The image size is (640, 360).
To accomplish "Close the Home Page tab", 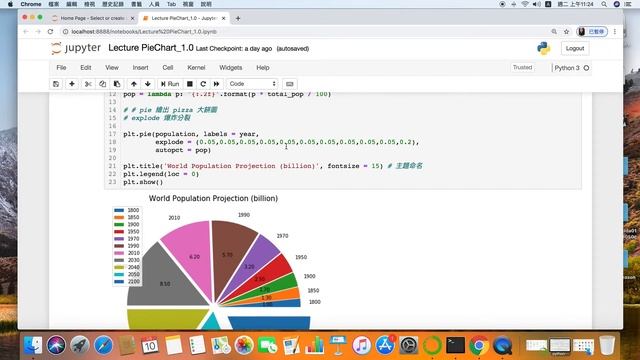I will 132,18.
